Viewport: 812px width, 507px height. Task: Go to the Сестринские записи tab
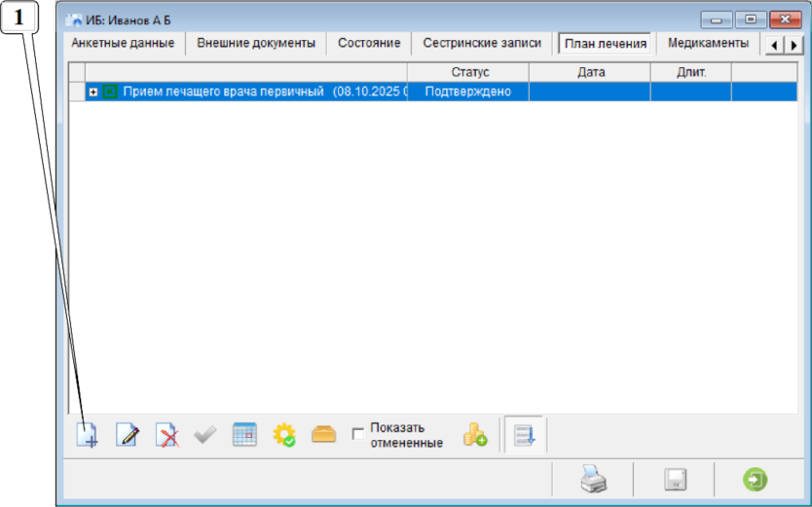pos(482,44)
